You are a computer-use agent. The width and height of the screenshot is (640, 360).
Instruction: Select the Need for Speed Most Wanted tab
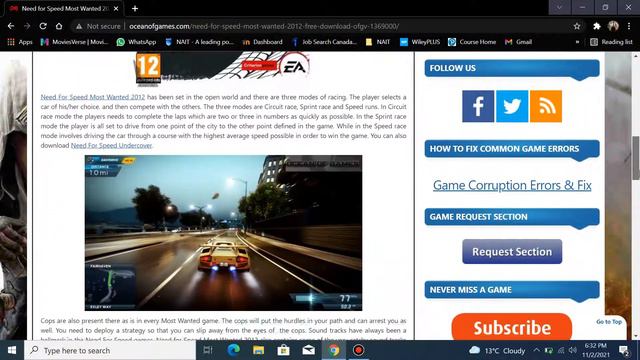[x=65, y=8]
